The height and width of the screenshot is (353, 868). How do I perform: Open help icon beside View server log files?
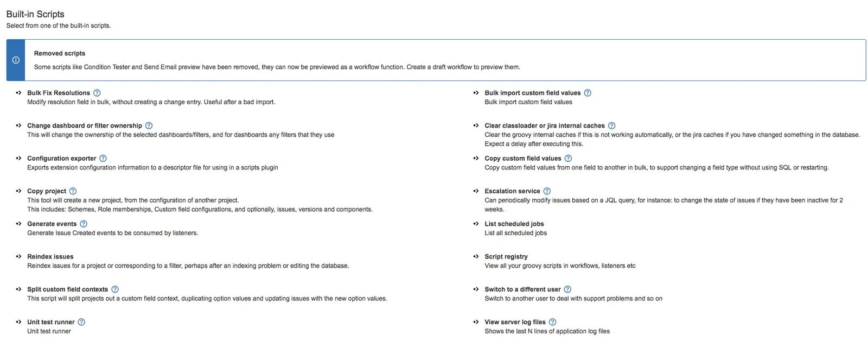coord(552,322)
